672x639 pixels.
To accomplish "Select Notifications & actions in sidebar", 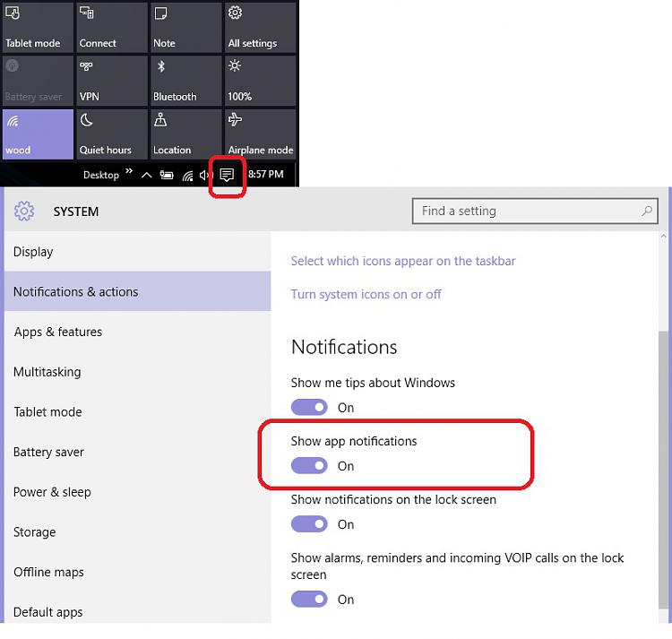I will [138, 291].
